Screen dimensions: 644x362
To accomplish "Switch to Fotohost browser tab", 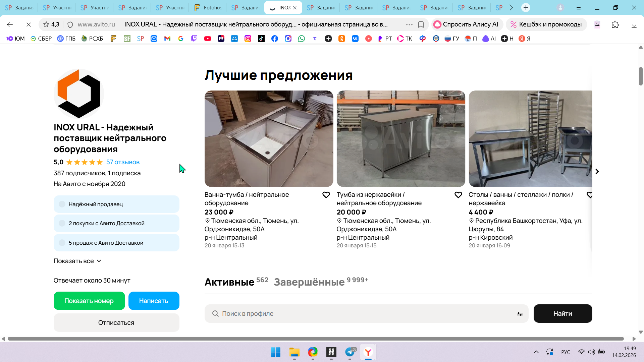I will (x=208, y=7).
